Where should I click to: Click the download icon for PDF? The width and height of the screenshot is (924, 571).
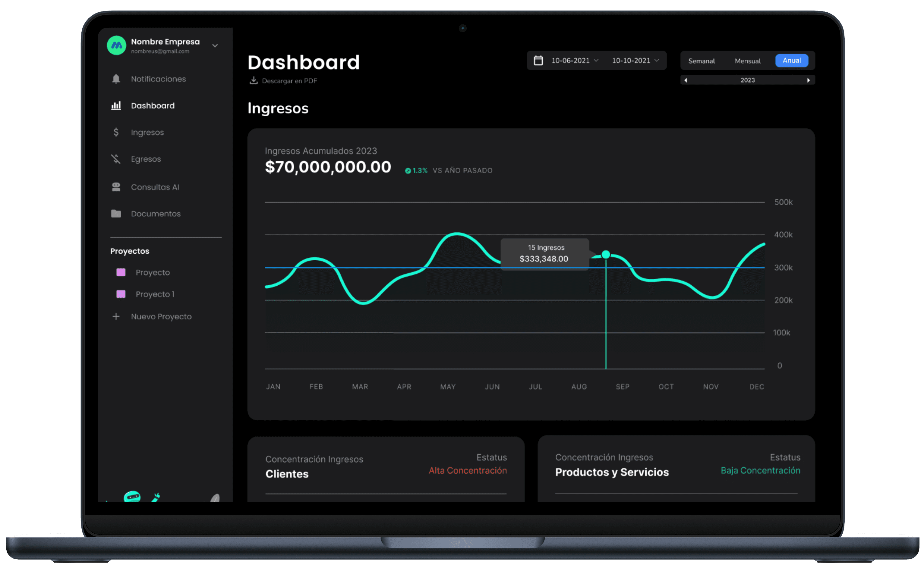click(x=254, y=80)
